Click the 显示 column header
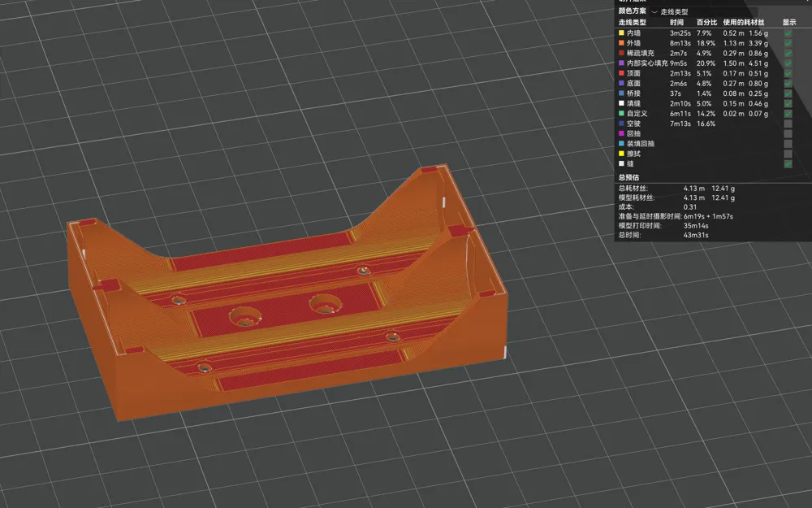 coord(789,22)
